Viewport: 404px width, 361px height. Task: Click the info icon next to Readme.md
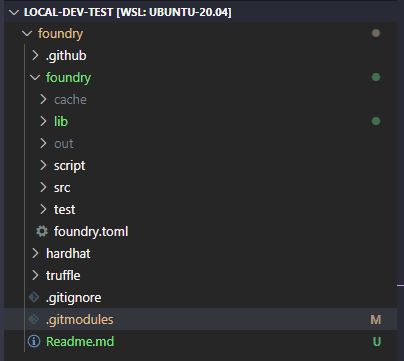[x=34, y=341]
